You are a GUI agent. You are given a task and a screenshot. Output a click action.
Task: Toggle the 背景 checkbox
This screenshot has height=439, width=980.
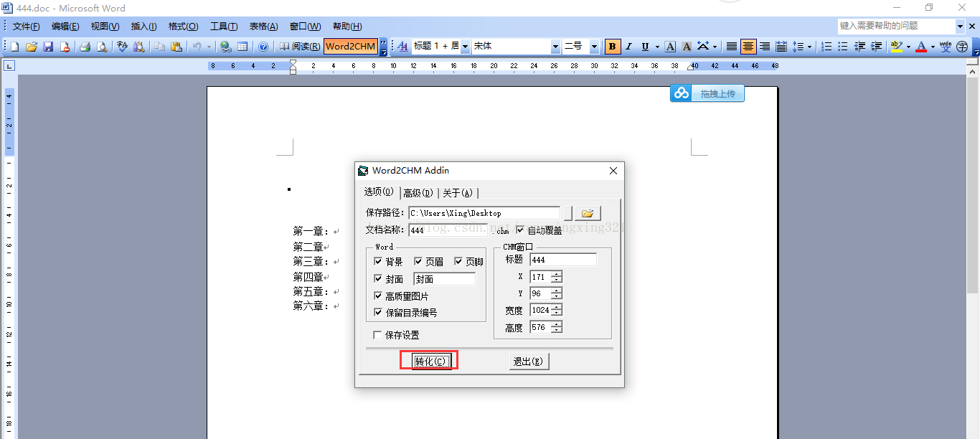click(378, 262)
